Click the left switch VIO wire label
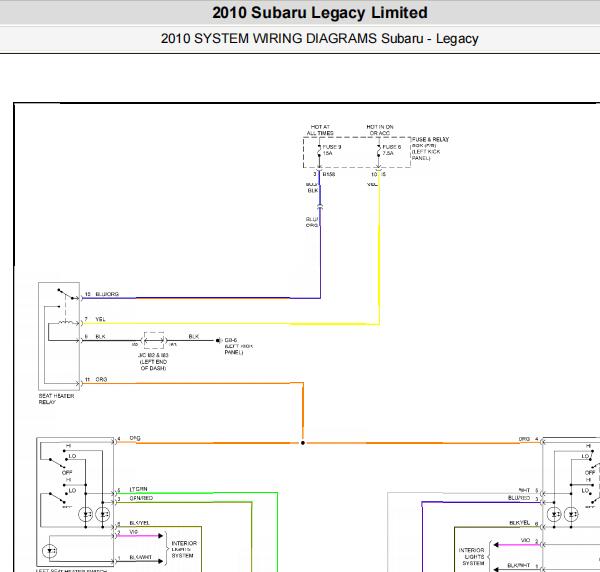Image resolution: width=600 pixels, height=572 pixels. 134,532
